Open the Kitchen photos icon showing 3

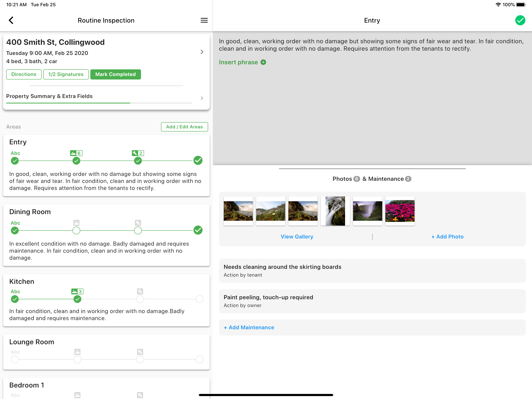click(77, 291)
